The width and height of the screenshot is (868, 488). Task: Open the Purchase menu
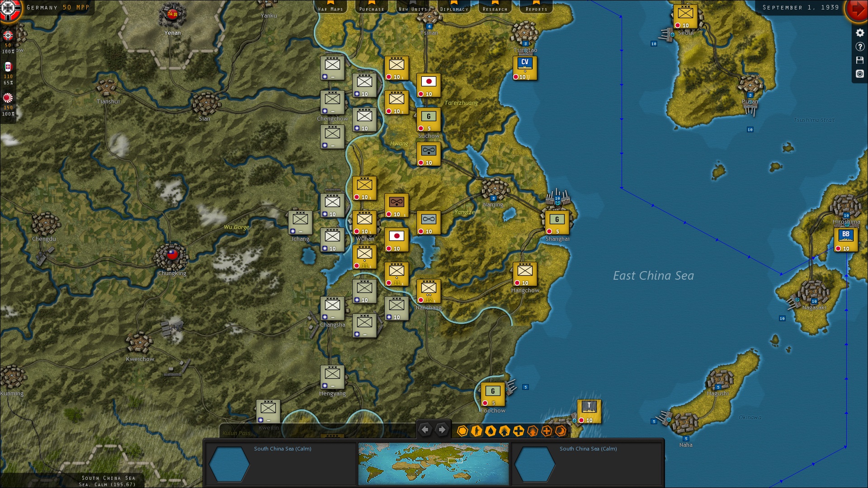[x=372, y=7]
